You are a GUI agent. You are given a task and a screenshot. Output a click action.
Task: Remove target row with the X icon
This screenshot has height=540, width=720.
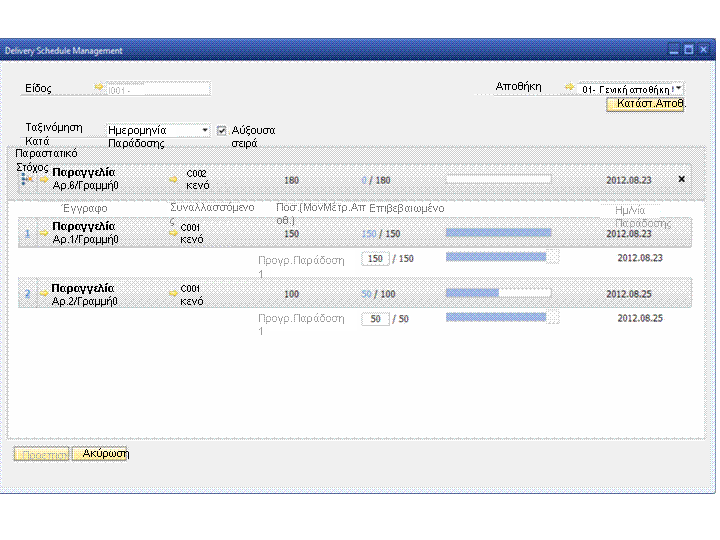[x=681, y=179]
